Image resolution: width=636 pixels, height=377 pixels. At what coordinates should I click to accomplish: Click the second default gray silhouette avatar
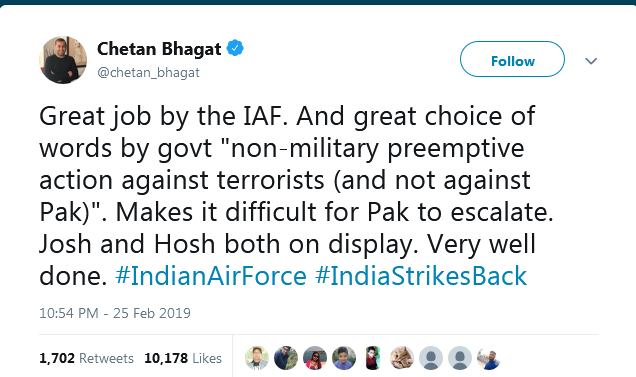460,358
